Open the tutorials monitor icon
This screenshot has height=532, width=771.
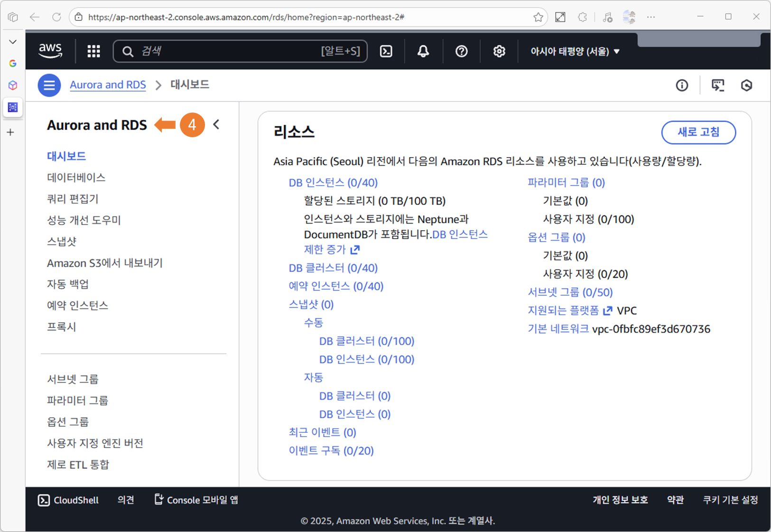click(718, 85)
